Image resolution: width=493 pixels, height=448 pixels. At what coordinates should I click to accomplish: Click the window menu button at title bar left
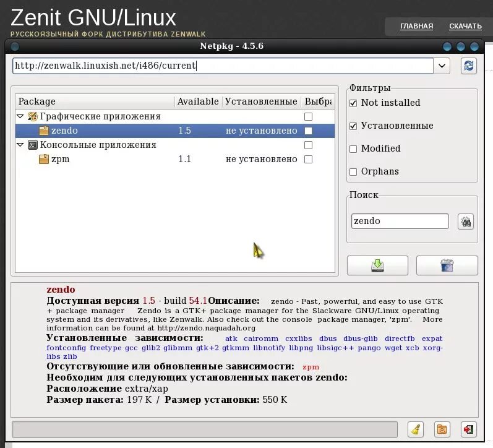[x=15, y=46]
